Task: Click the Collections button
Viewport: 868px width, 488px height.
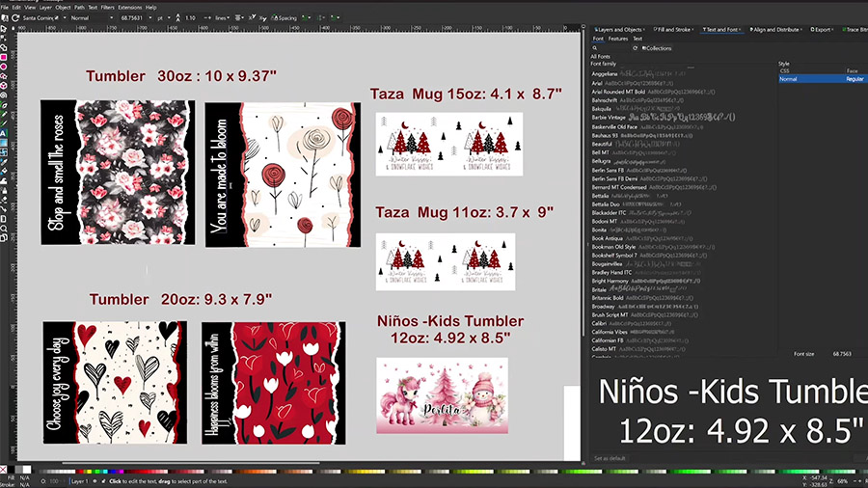Action: (x=657, y=48)
